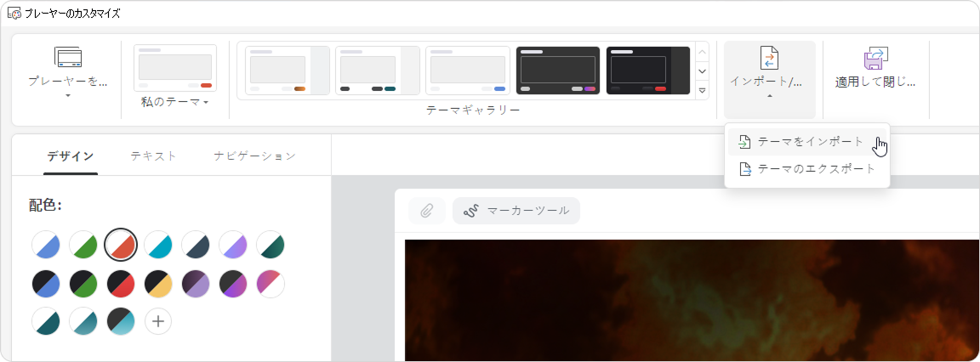Viewport: 980px width, 362px height.
Task: Click the slide preview image
Action: tap(692, 300)
